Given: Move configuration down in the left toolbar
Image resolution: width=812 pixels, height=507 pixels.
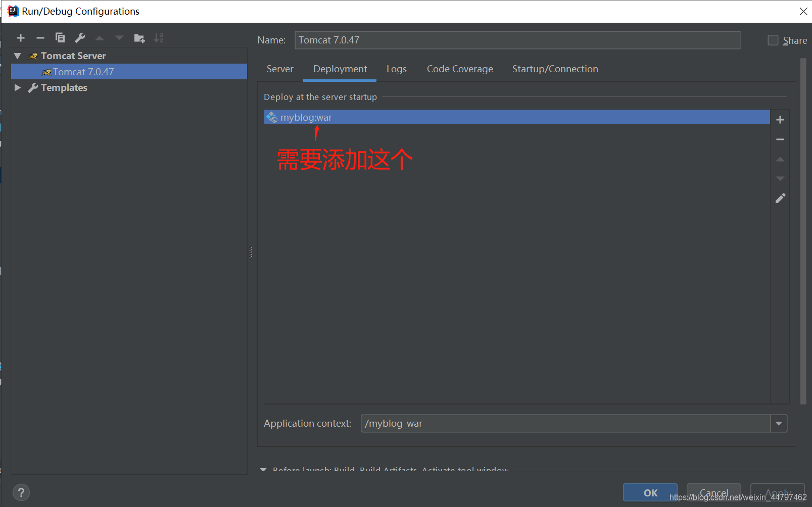Looking at the screenshot, I should (x=119, y=38).
